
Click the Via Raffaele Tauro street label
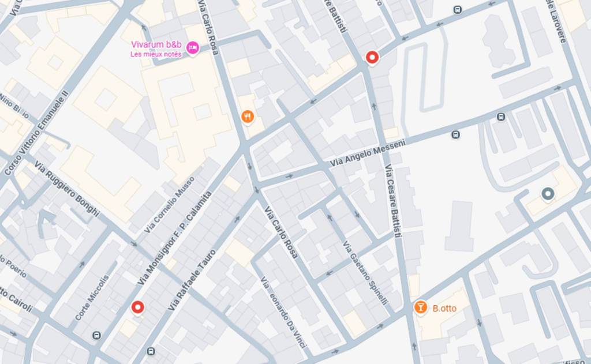tap(192, 280)
